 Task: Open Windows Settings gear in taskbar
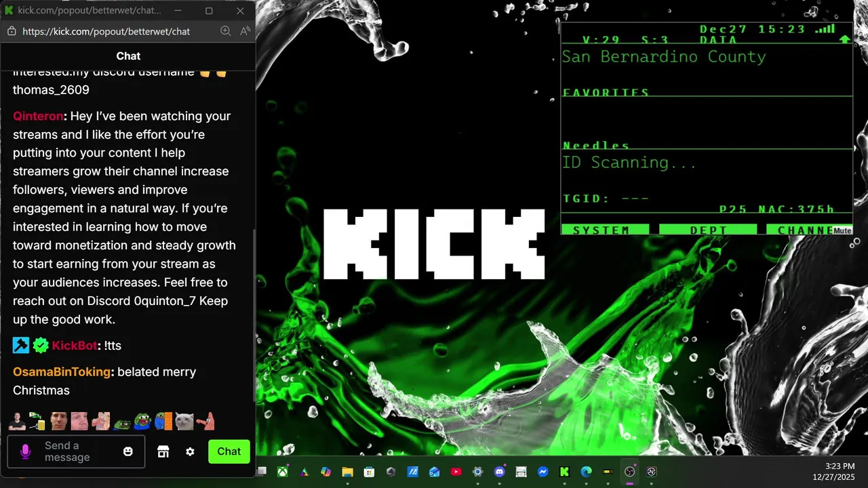477,472
